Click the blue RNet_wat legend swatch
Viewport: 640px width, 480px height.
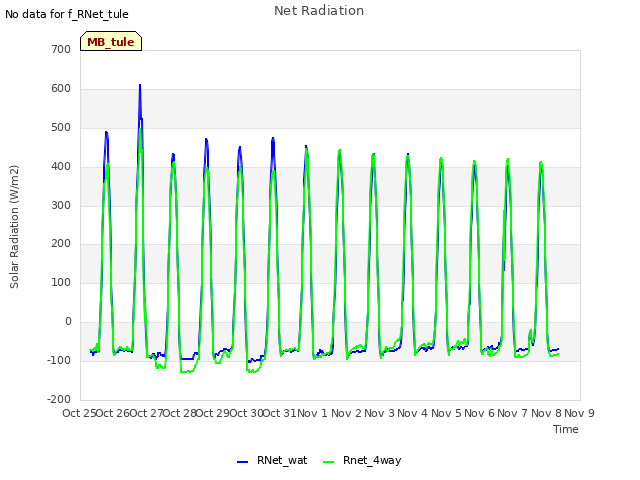242,462
